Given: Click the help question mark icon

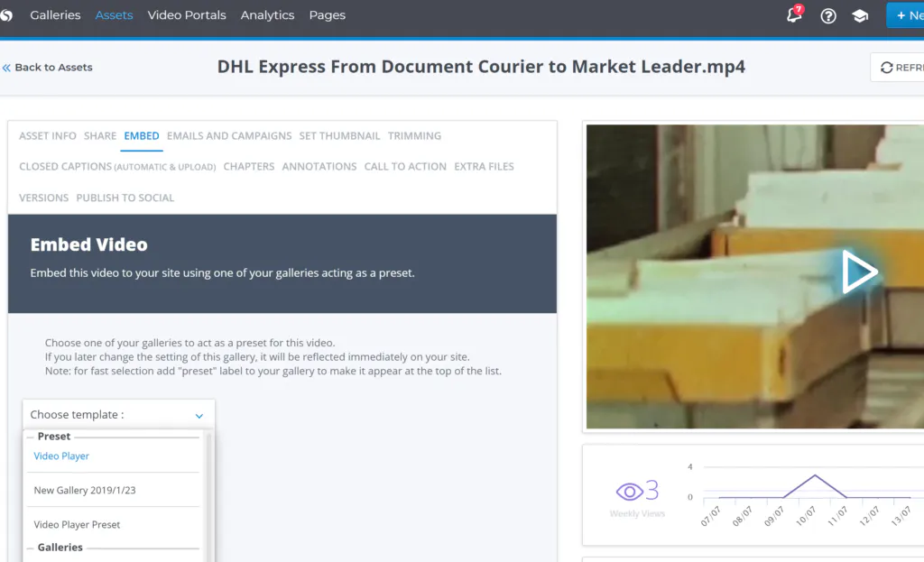Looking at the screenshot, I should 828,16.
